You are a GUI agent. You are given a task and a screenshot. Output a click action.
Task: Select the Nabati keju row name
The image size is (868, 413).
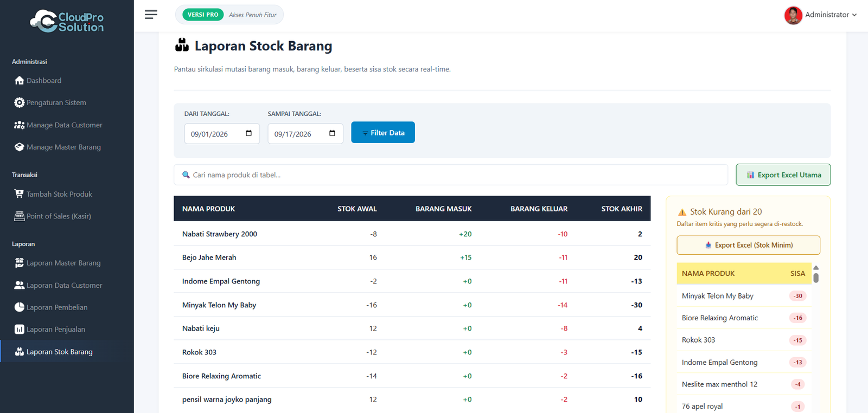coord(201,328)
